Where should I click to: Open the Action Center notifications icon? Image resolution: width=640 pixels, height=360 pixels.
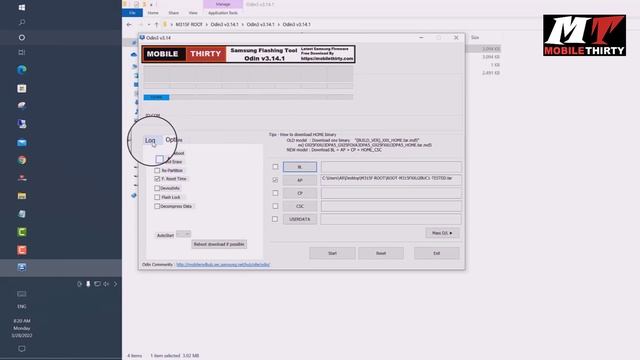pos(22,349)
